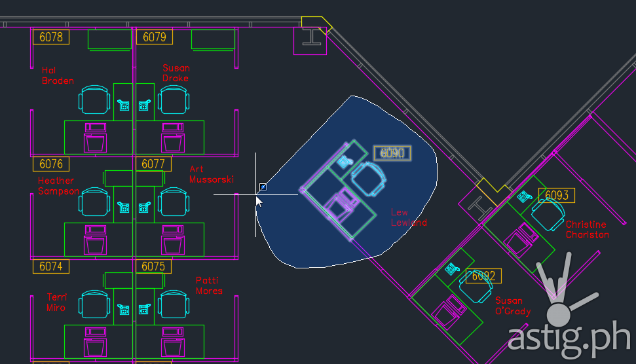Select the computer in Patti Mores' cubicle
Screen dimensions: 636x364
click(x=173, y=342)
